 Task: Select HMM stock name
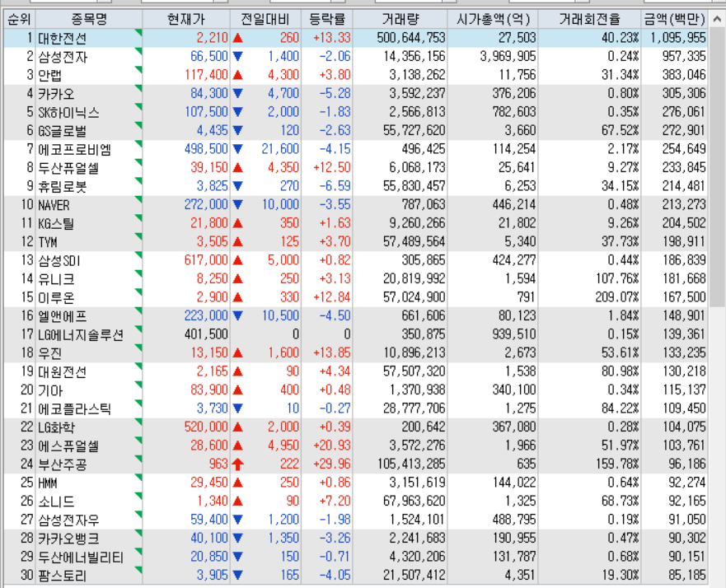coord(48,483)
